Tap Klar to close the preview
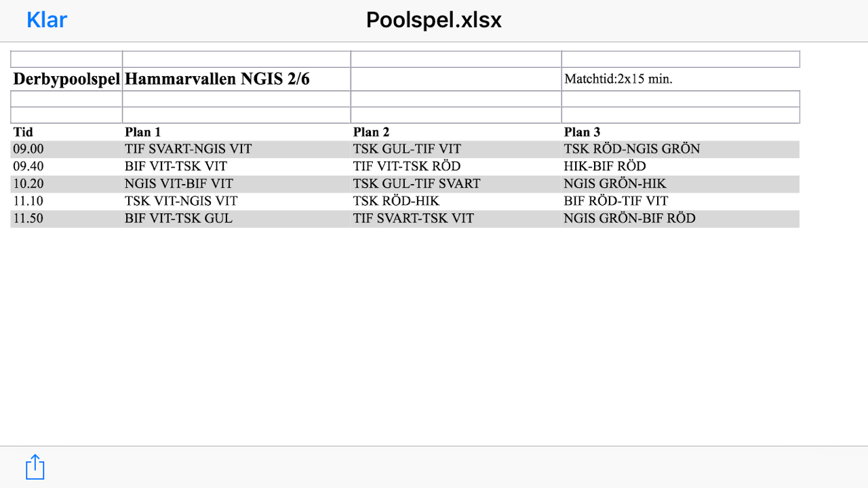The image size is (868, 488). pyautogui.click(x=47, y=20)
